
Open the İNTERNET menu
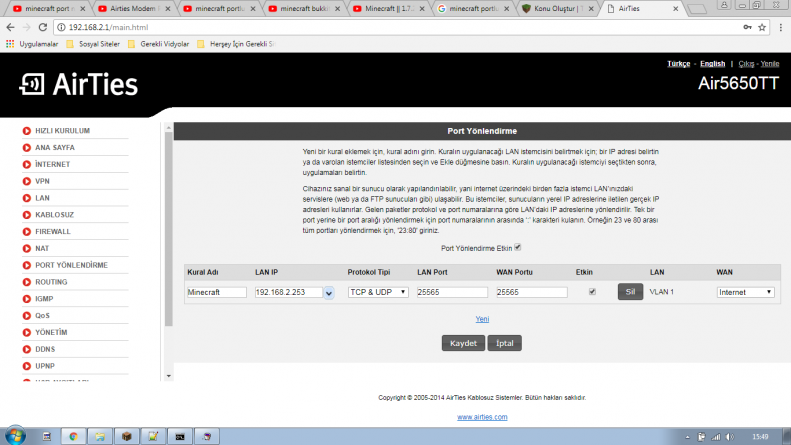click(52, 164)
